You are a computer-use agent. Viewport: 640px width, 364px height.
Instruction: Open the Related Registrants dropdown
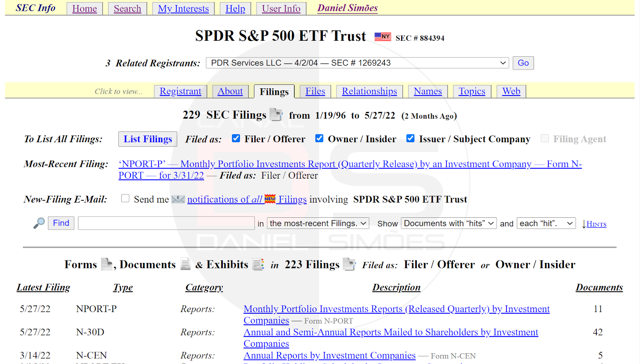358,63
